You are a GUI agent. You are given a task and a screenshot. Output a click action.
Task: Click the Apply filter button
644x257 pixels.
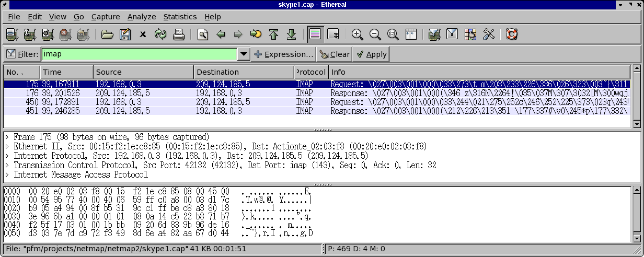click(x=371, y=54)
